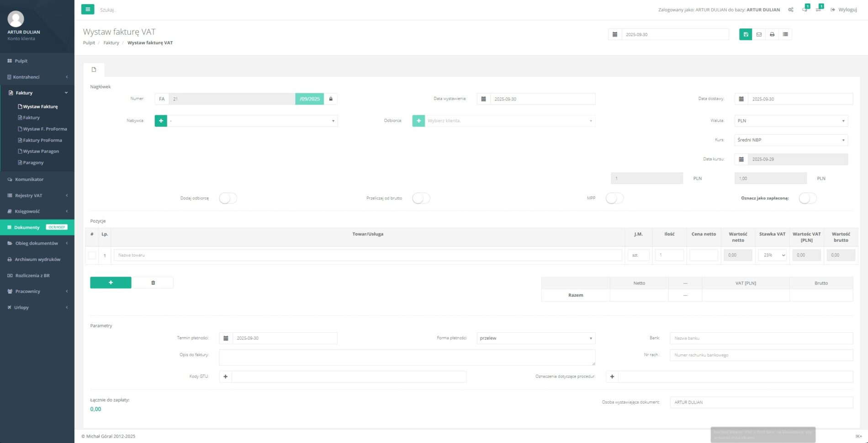Expand the Rejestry VAT sidebar menu
This screenshot has width=868, height=443.
pos(37,196)
